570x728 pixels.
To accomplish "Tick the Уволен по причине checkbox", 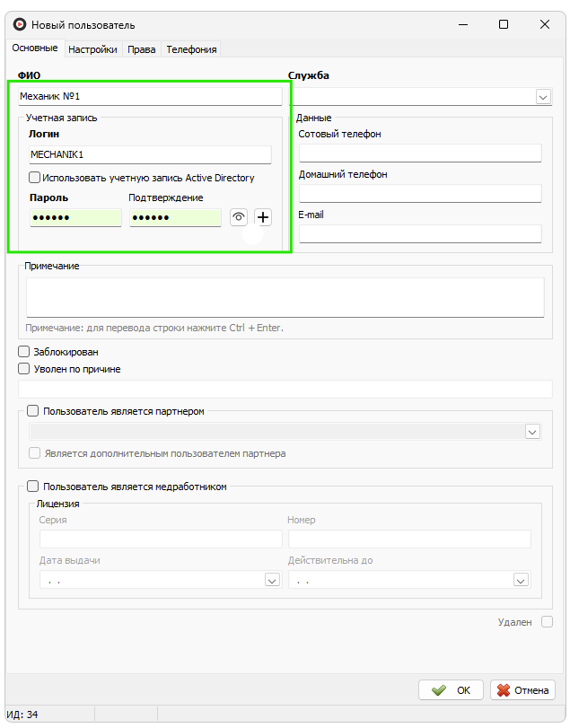I will click(x=24, y=369).
